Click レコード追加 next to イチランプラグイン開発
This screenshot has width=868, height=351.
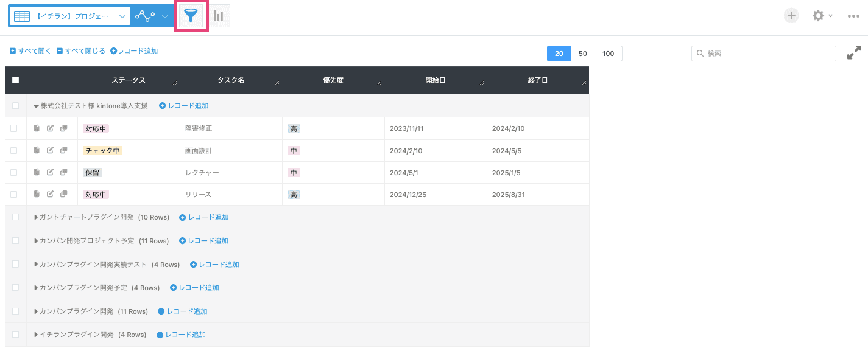click(x=182, y=335)
